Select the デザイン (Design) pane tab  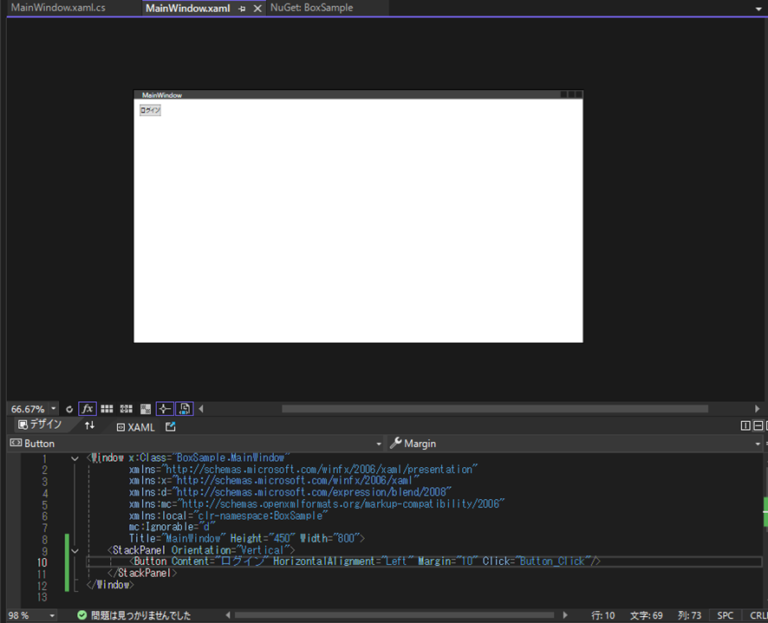pos(40,426)
